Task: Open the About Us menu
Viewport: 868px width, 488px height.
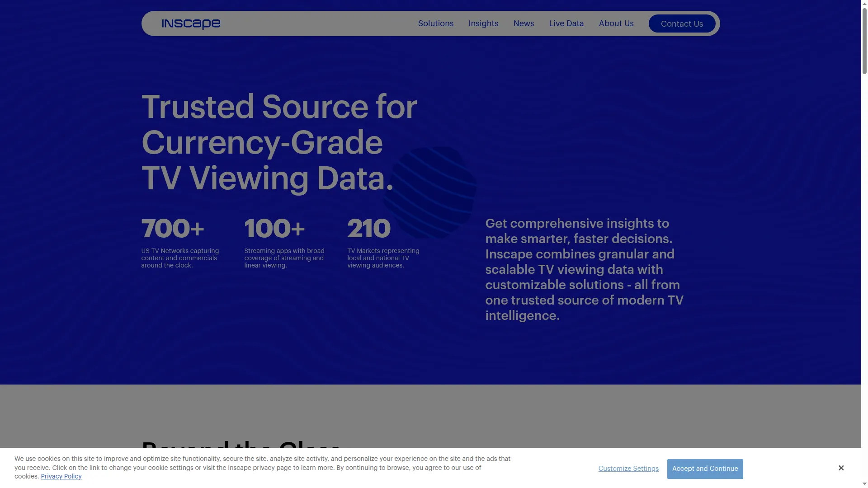Action: pos(616,23)
